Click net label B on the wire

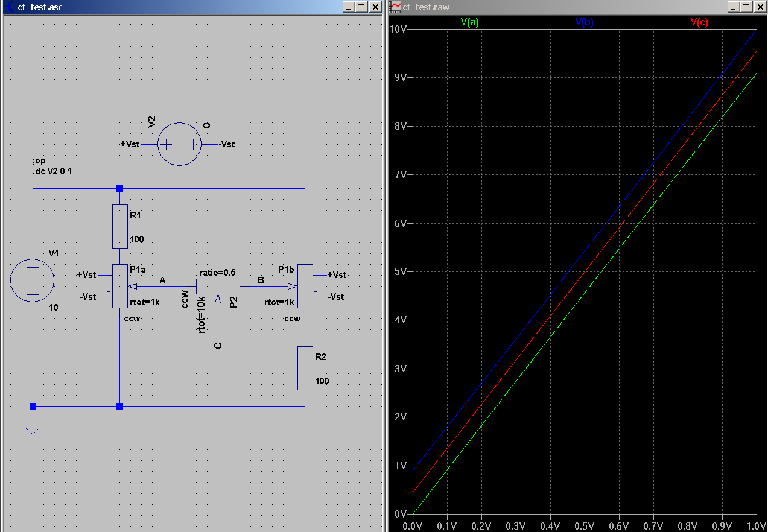tap(261, 280)
